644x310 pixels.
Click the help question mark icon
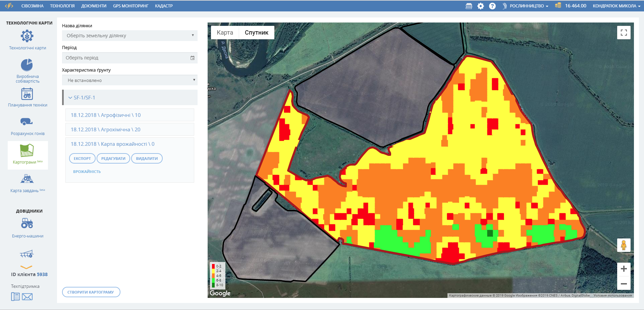[x=492, y=6]
